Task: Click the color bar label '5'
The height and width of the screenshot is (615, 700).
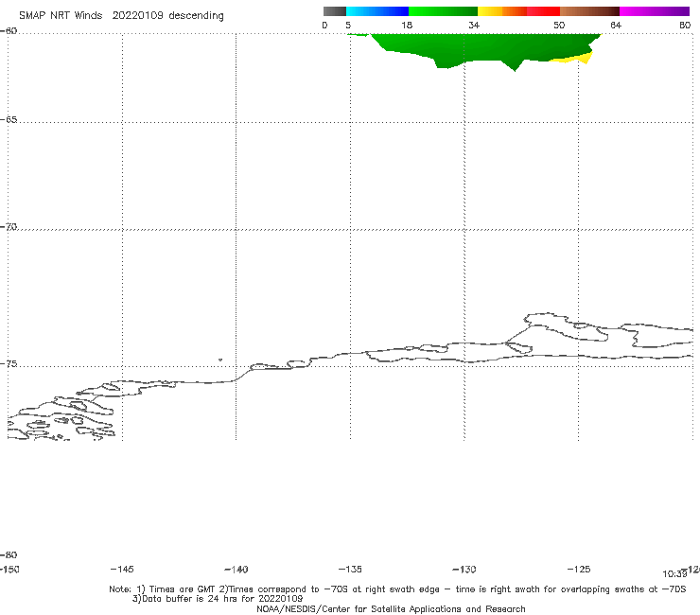Action: pyautogui.click(x=348, y=25)
